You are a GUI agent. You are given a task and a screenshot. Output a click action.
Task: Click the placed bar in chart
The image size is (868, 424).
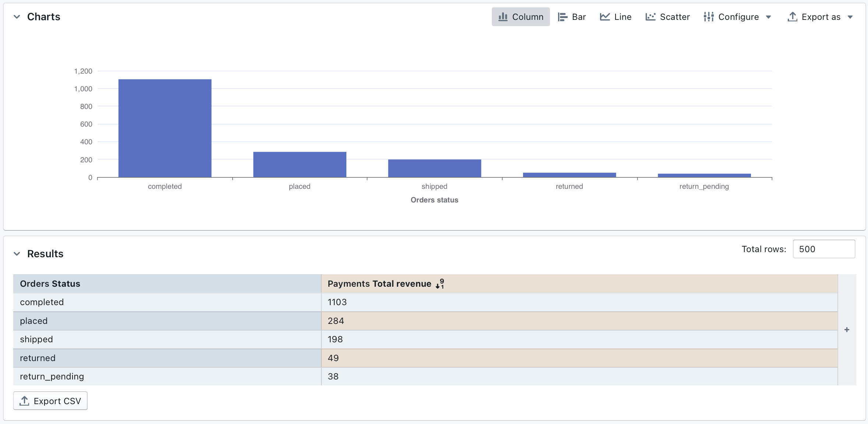click(300, 165)
